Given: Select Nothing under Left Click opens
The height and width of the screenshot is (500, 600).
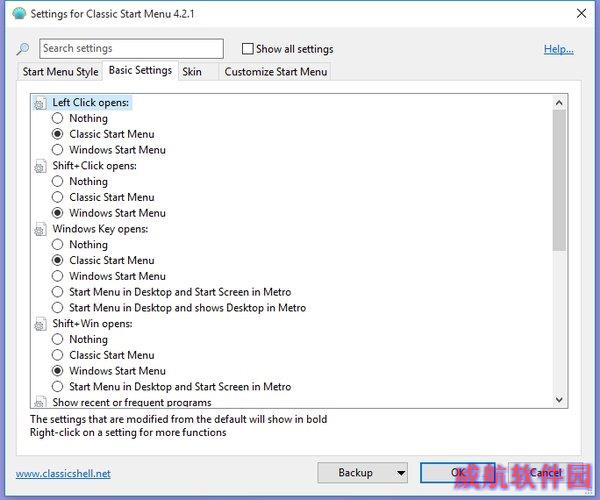Looking at the screenshot, I should (57, 118).
